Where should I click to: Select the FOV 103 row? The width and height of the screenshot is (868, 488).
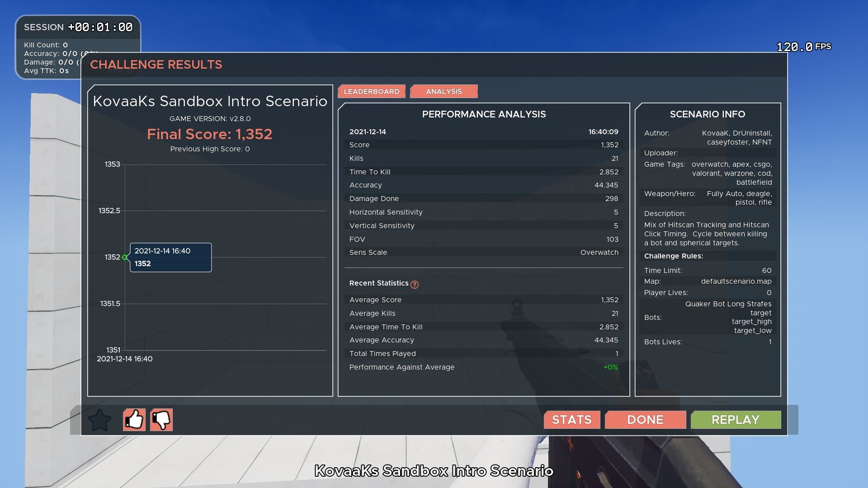(484, 239)
